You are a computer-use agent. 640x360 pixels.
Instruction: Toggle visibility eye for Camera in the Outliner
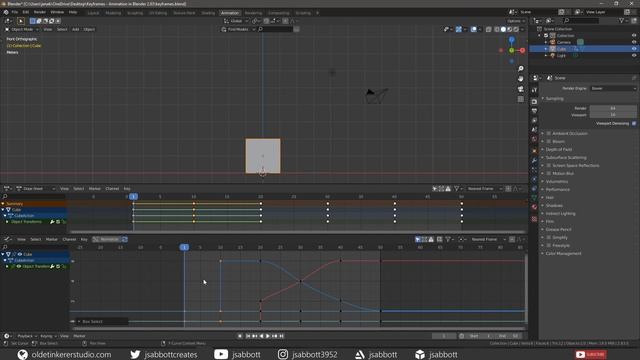tap(634, 42)
